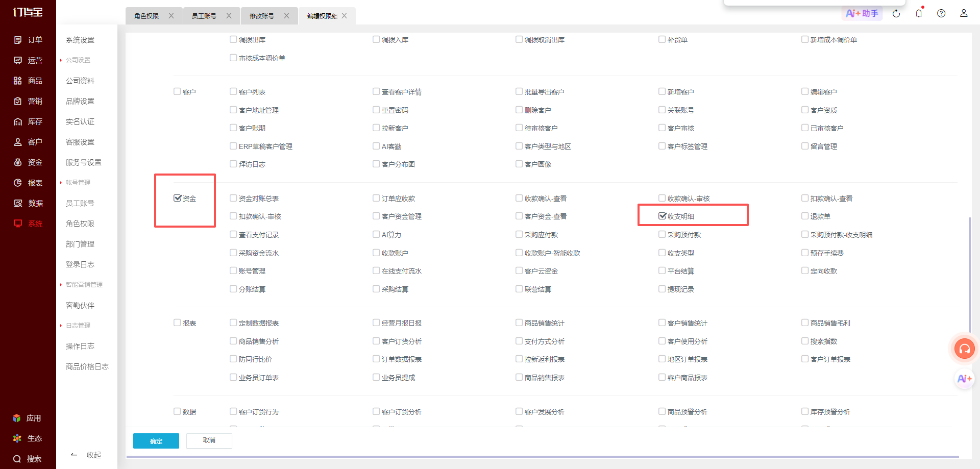This screenshot has width=980, height=469.
Task: Switch to the 修改账号 tab
Action: pyautogui.click(x=262, y=16)
